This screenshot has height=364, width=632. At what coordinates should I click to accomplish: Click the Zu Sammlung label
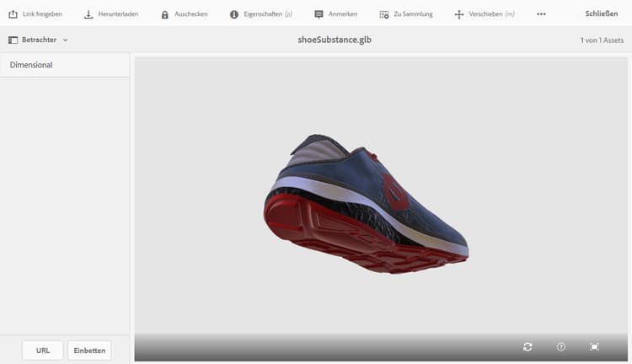(x=413, y=14)
